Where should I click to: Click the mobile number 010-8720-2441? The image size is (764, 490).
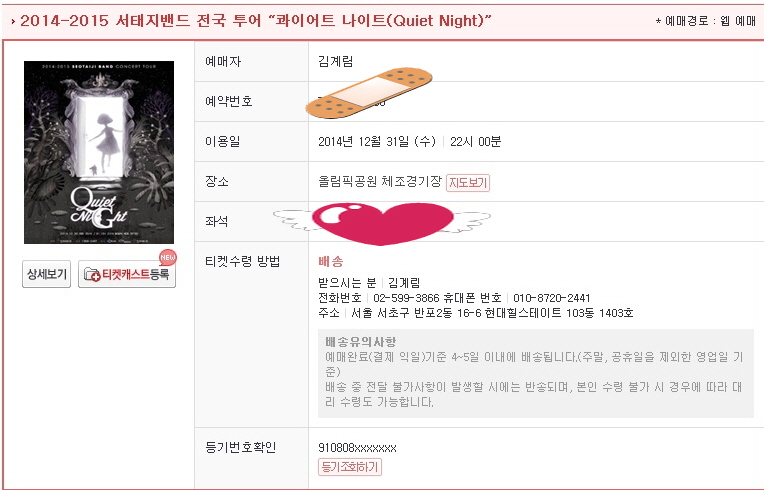pos(551,298)
